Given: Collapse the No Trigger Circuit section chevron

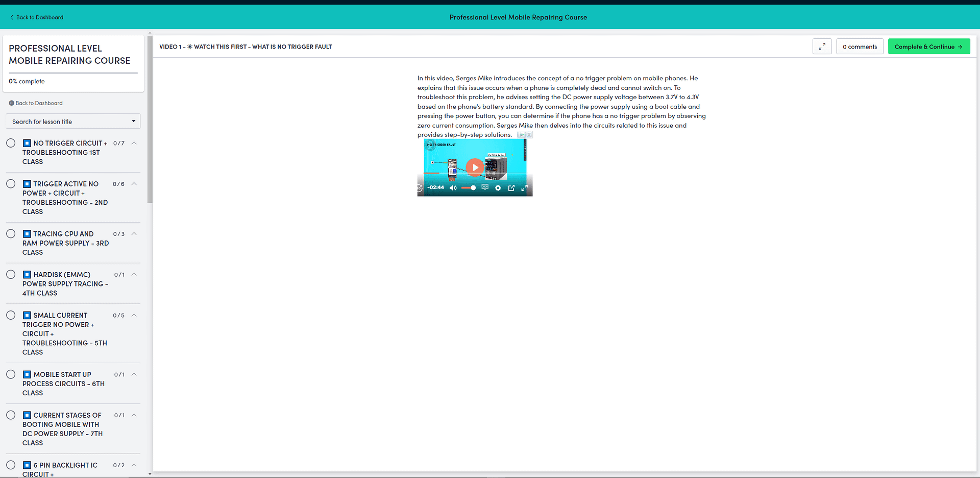Looking at the screenshot, I should coord(134,143).
